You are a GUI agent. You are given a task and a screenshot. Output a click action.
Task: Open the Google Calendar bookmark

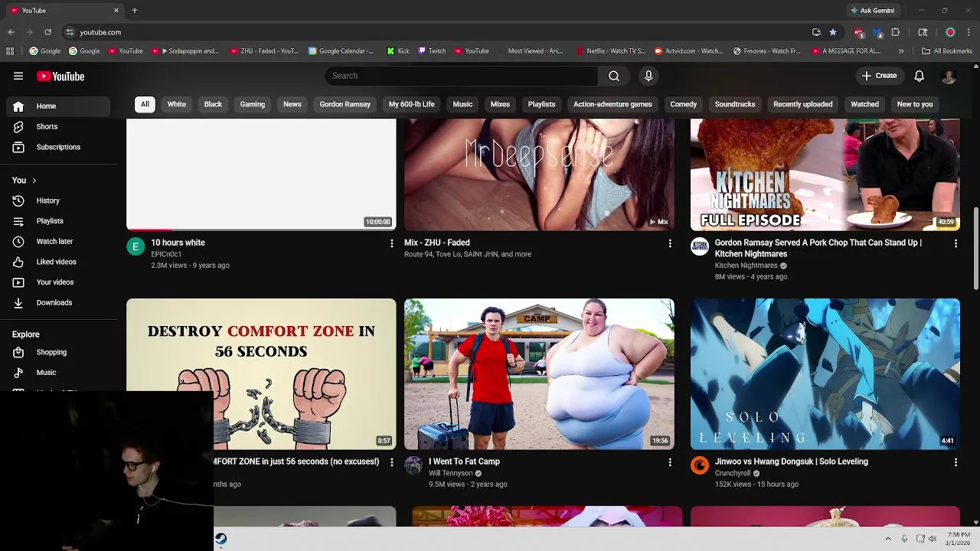(341, 51)
